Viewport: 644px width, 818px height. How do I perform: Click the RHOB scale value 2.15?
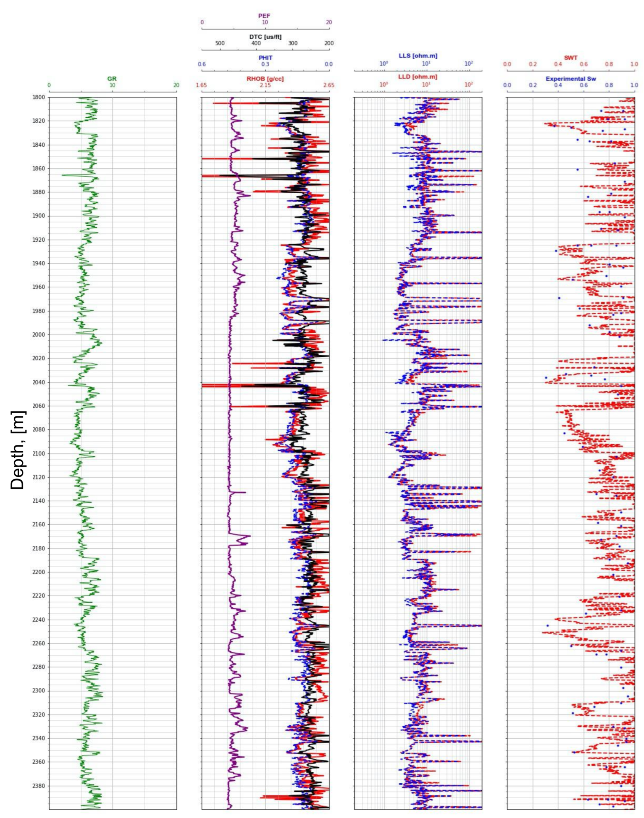265,85
